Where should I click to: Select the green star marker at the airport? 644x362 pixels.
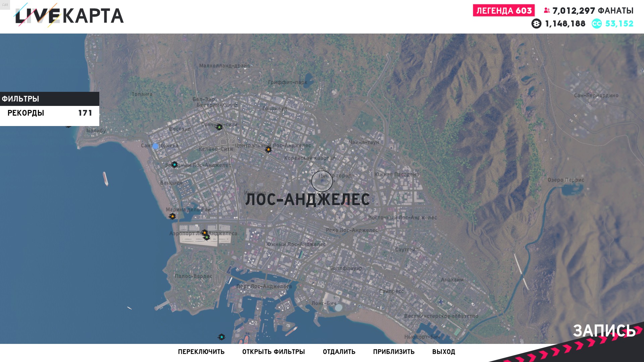pyautogui.click(x=207, y=237)
